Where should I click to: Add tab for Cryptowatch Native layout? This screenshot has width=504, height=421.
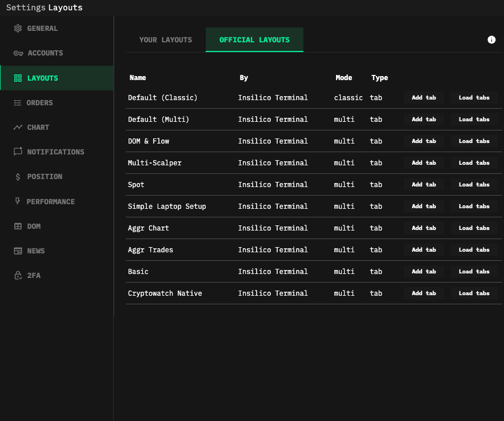[x=423, y=293]
